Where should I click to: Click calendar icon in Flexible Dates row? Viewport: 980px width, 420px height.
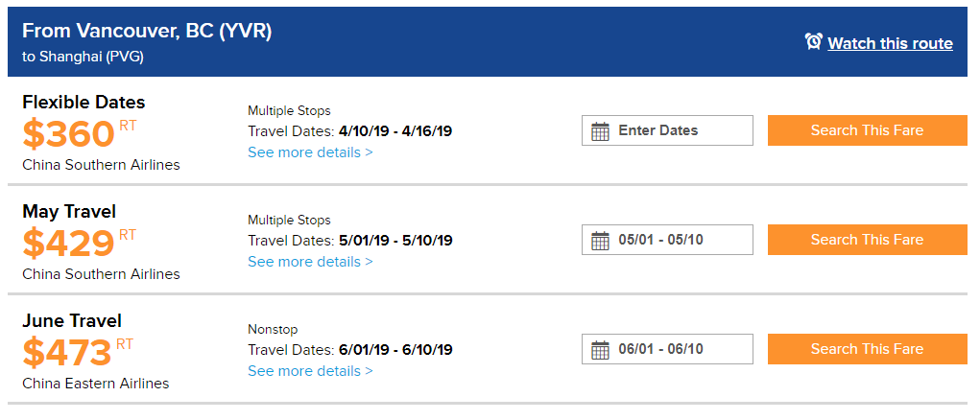[x=601, y=131]
